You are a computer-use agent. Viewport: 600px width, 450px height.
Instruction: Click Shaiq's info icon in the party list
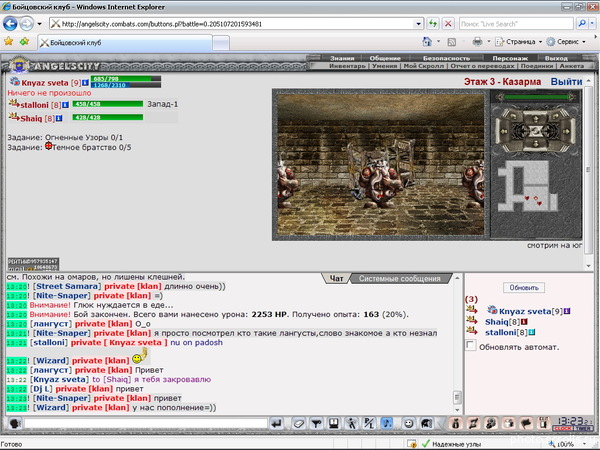[59, 119]
